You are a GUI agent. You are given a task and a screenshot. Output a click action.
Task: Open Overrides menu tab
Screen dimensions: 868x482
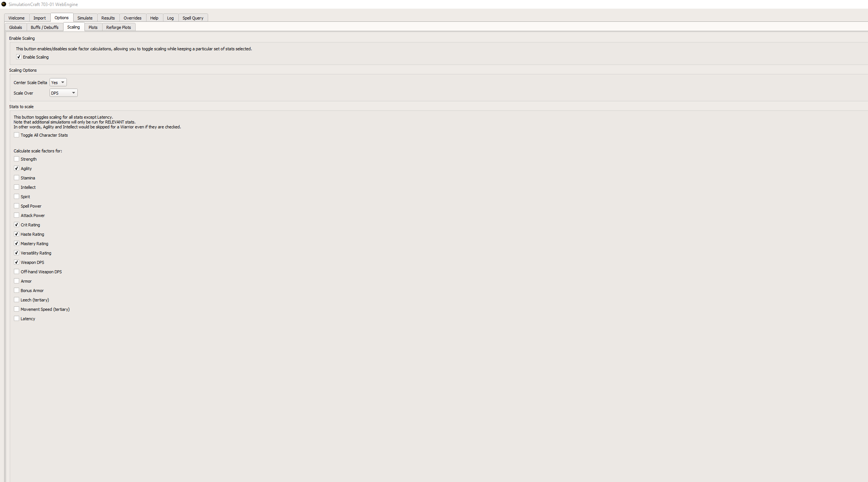pos(132,18)
